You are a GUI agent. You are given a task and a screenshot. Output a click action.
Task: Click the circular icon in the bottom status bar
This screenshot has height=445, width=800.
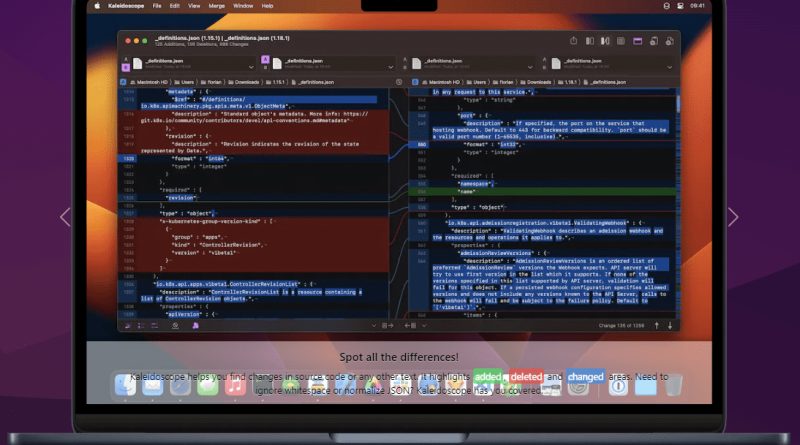(175, 326)
